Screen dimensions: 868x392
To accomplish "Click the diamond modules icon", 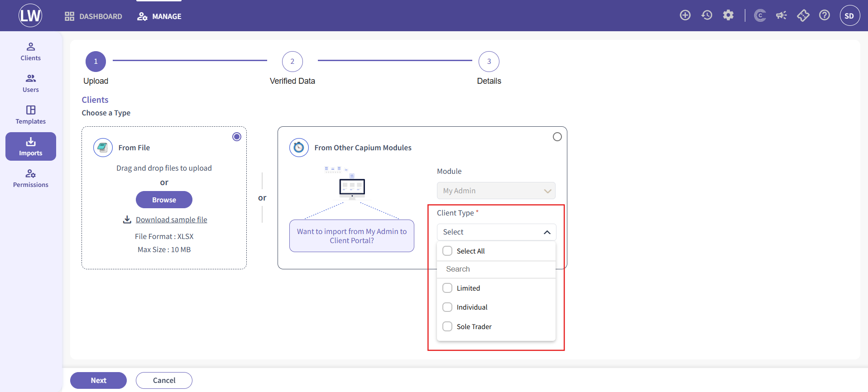I will pos(803,15).
